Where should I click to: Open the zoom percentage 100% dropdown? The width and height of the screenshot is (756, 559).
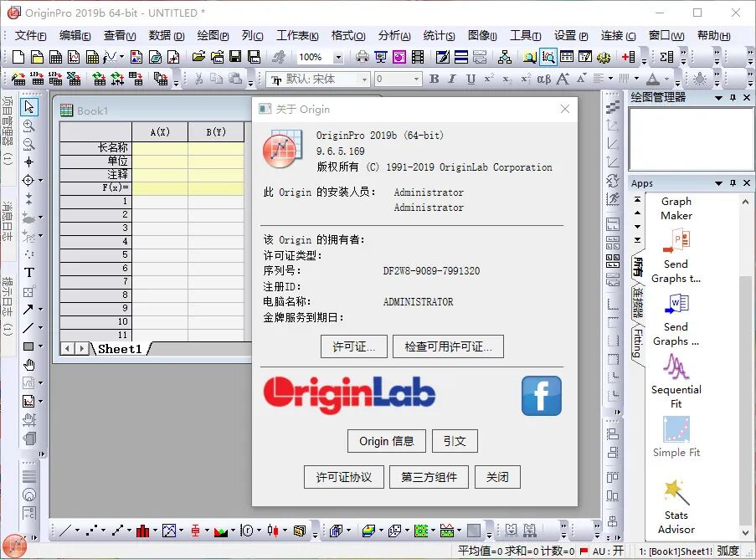(338, 58)
